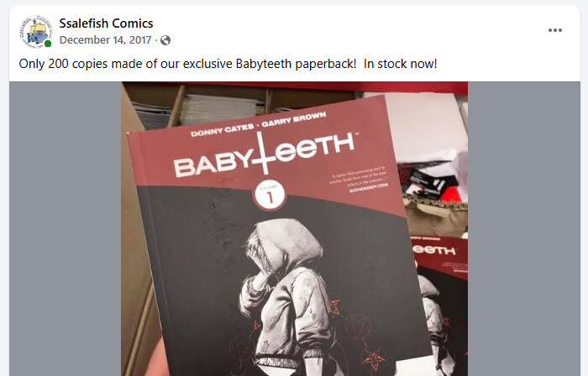Viewport: 588px width, 376px height.
Task: Click the gray area right of photo
Action: [523, 229]
